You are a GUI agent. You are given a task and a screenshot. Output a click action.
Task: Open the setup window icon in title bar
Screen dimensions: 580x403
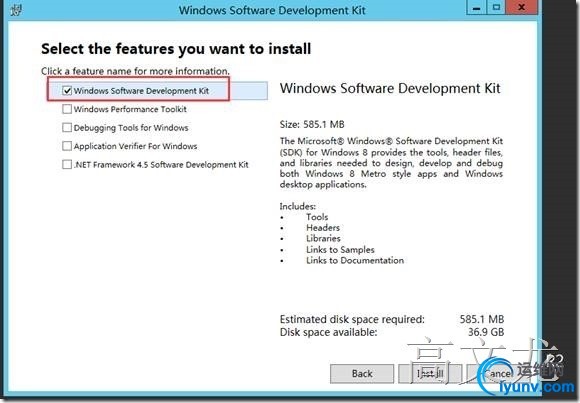point(16,10)
